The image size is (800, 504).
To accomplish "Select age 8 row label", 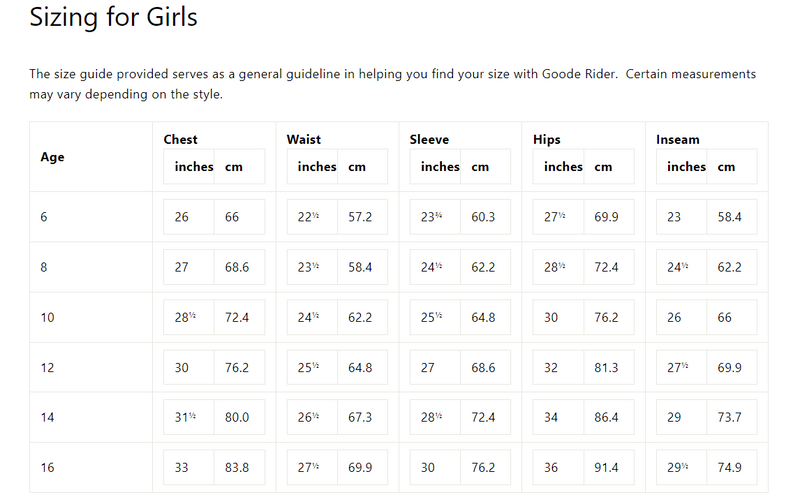I will [x=44, y=267].
